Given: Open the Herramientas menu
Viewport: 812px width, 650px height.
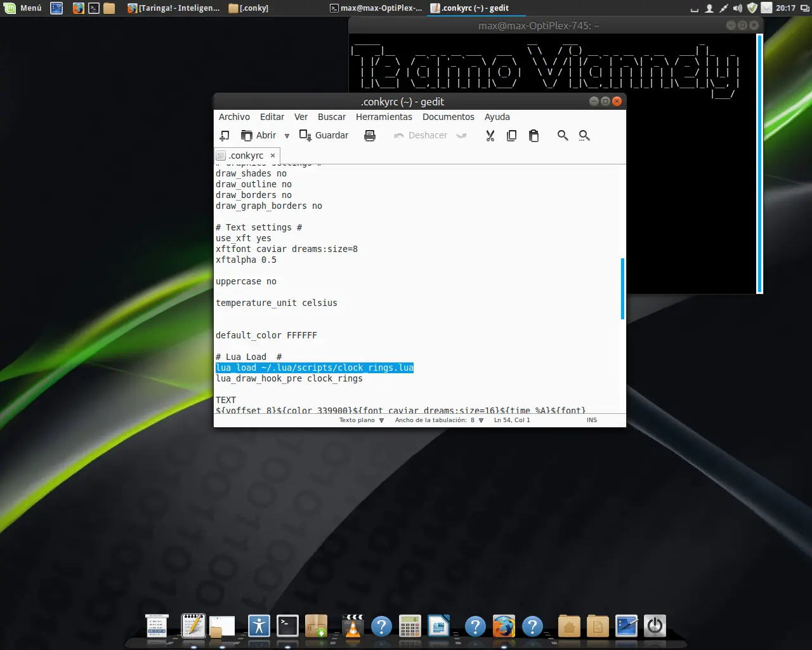Looking at the screenshot, I should (x=384, y=117).
